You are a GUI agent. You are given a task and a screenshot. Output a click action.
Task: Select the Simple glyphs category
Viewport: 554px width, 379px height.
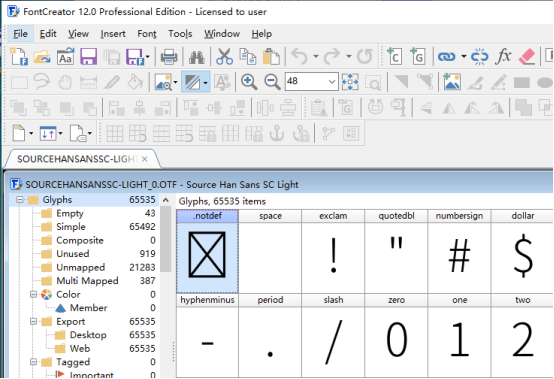(x=71, y=227)
